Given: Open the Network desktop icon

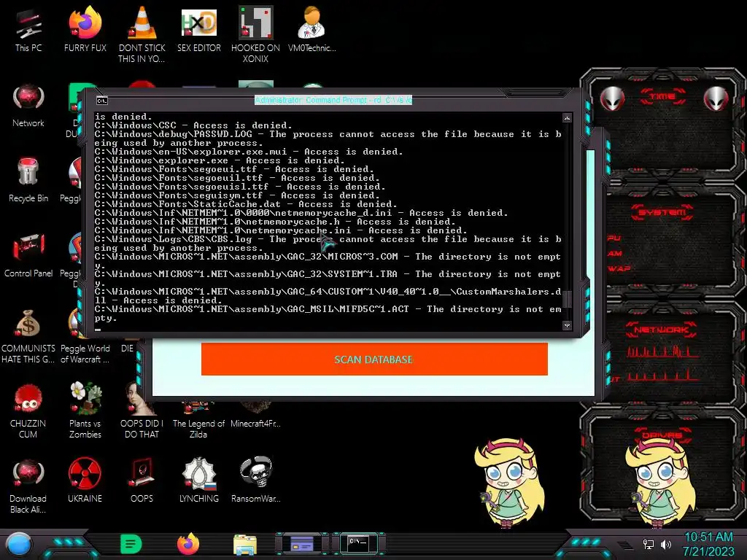Looking at the screenshot, I should click(28, 106).
